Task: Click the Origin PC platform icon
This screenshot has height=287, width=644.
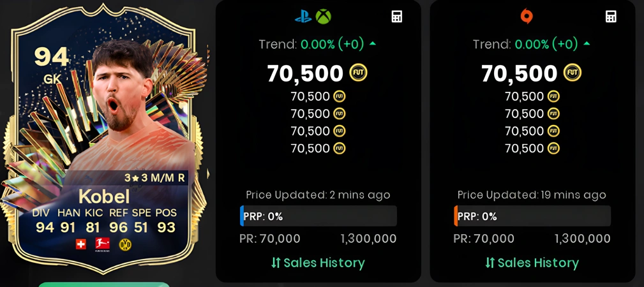Action: coord(526,17)
